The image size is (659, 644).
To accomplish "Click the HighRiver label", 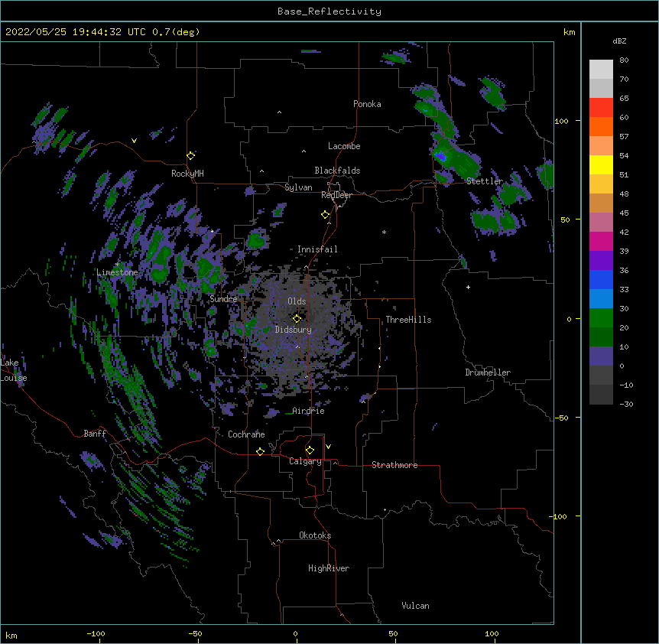I will [329, 568].
